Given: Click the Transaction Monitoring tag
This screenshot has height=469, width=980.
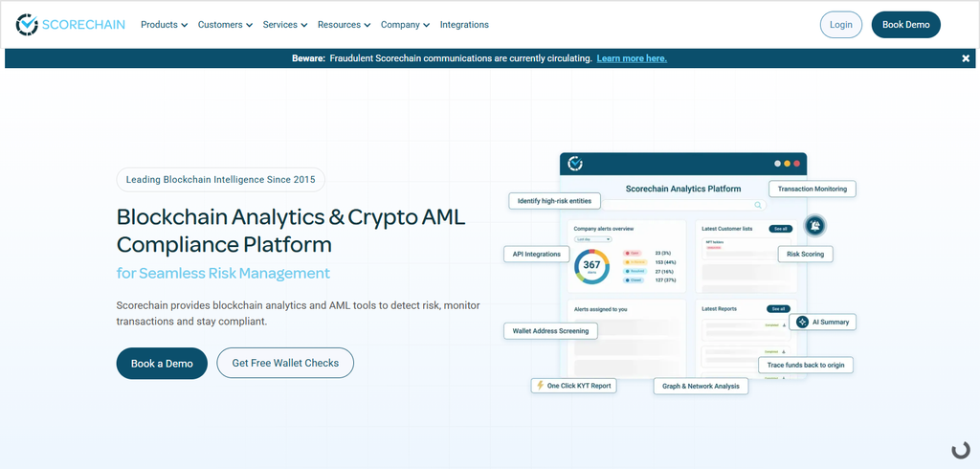Looking at the screenshot, I should point(812,189).
